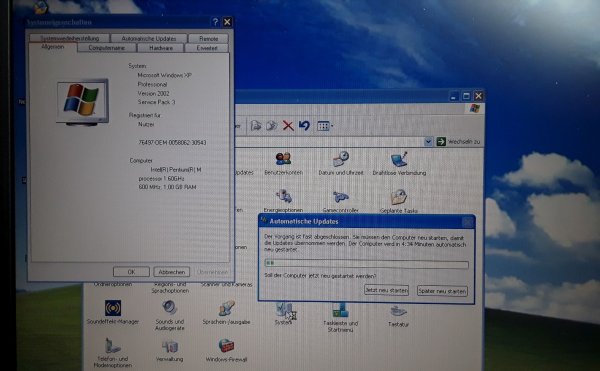Switch to the Remote tab
This screenshot has width=600, height=371.
[x=208, y=38]
